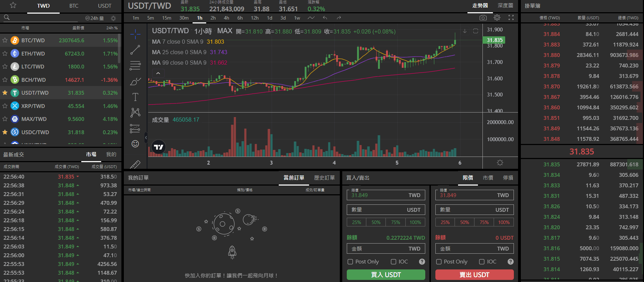Screen dimensions: 644x282
Task: Select the ruler measure tool
Action: point(135,164)
